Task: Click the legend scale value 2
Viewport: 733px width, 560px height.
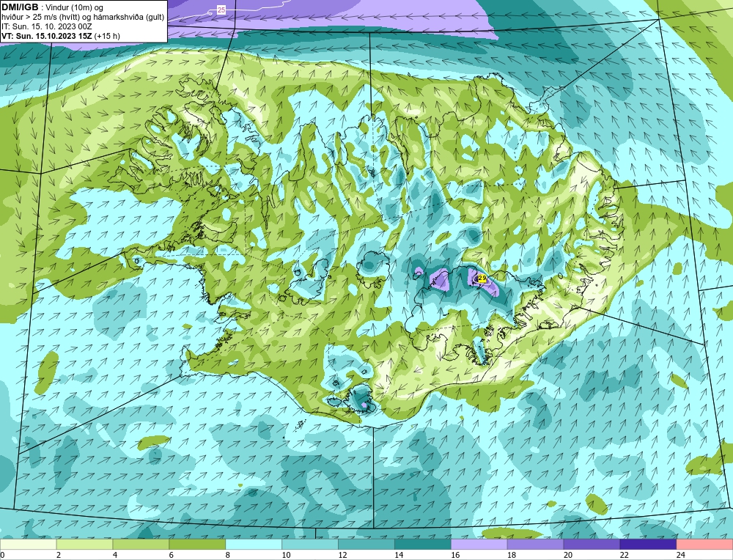Action: pyautogui.click(x=59, y=555)
